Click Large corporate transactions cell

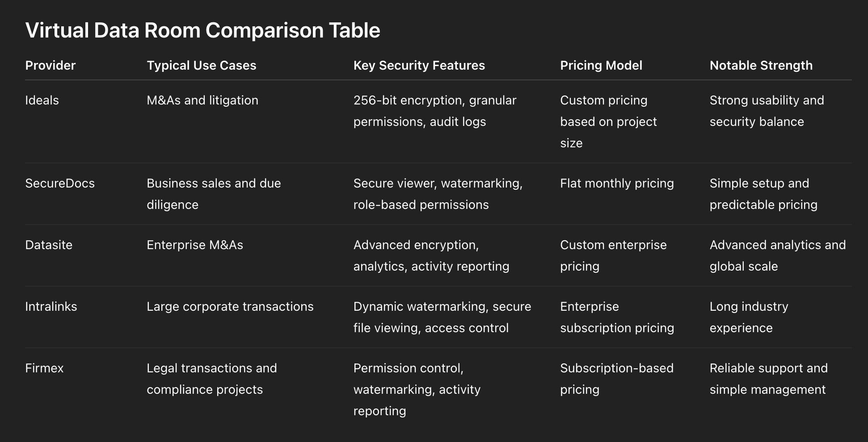pos(230,306)
